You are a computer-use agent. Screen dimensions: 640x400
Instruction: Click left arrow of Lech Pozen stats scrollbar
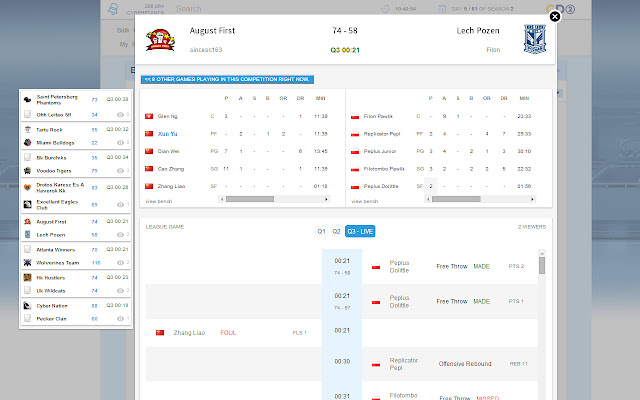pyautogui.click(x=428, y=199)
